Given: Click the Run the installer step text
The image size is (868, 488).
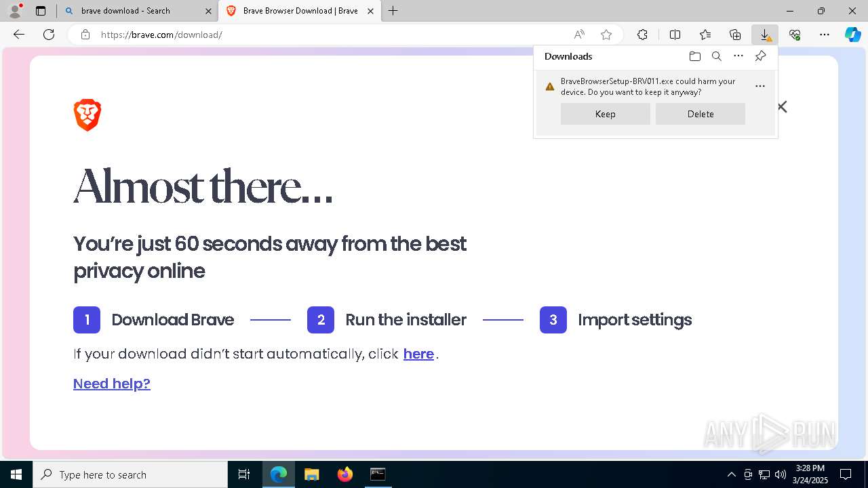Looking at the screenshot, I should click(x=406, y=320).
